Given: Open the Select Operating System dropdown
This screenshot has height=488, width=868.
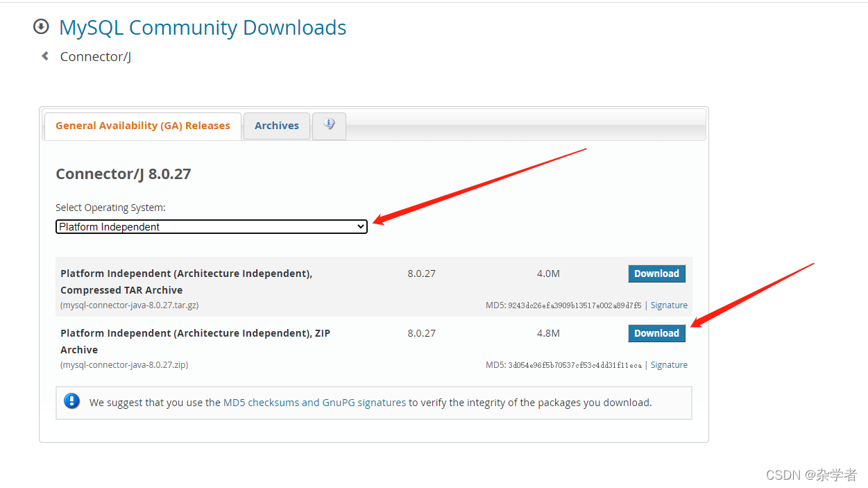Looking at the screenshot, I should click(212, 227).
